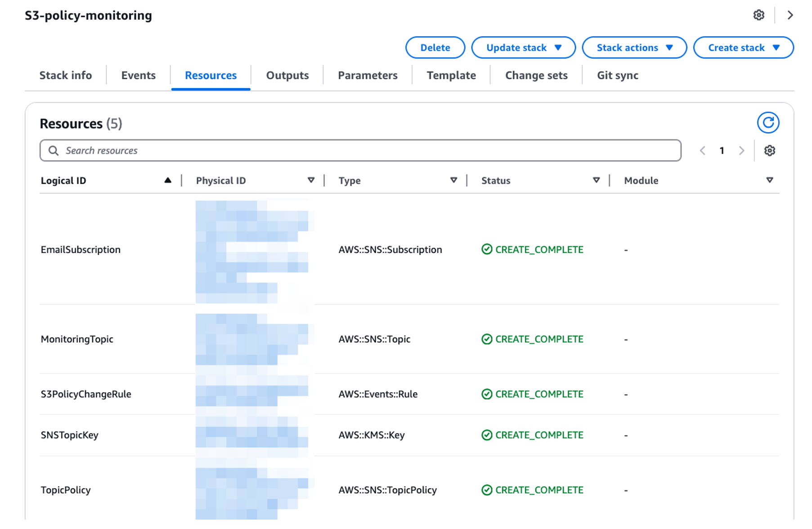Open stack page settings gear at top
Image resolution: width=812 pixels, height=529 pixels.
tap(758, 15)
